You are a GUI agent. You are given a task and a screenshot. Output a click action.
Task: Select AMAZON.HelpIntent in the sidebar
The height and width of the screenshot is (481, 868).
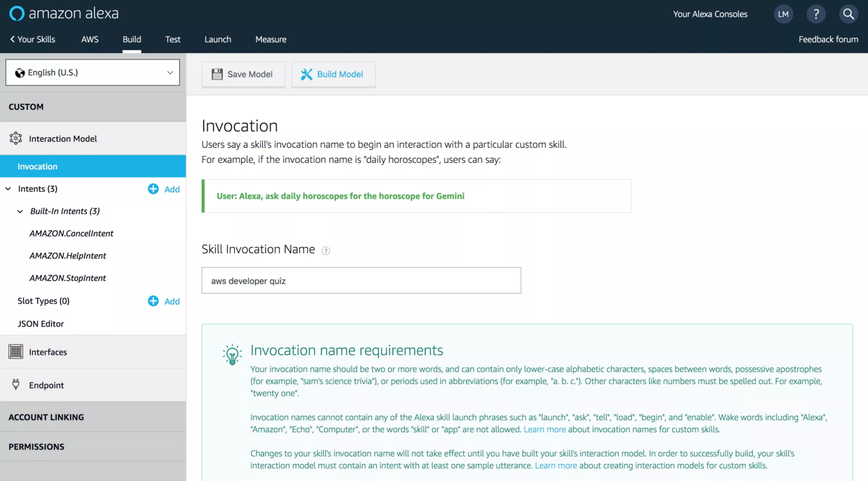(x=68, y=256)
